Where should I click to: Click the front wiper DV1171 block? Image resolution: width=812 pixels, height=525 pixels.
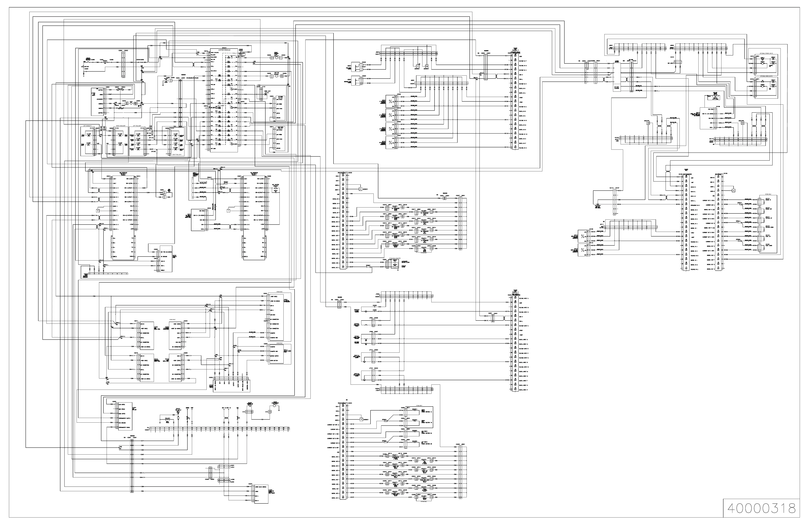pos(281,138)
